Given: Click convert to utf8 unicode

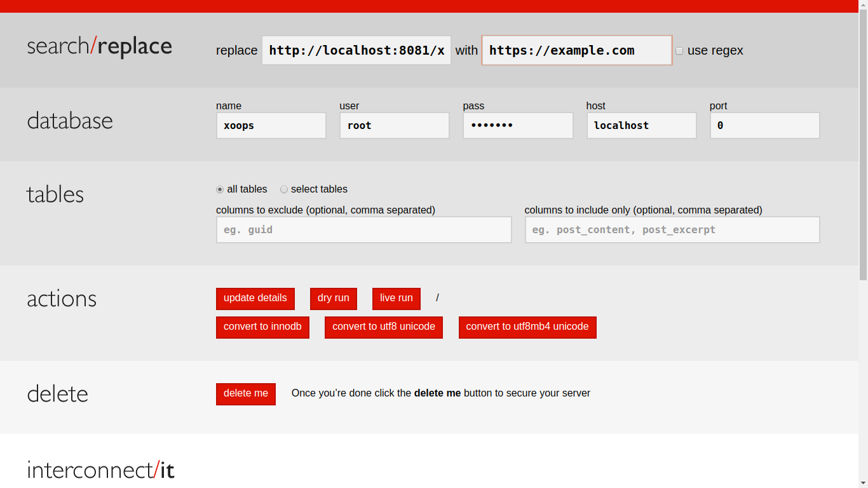Looking at the screenshot, I should point(383,327).
